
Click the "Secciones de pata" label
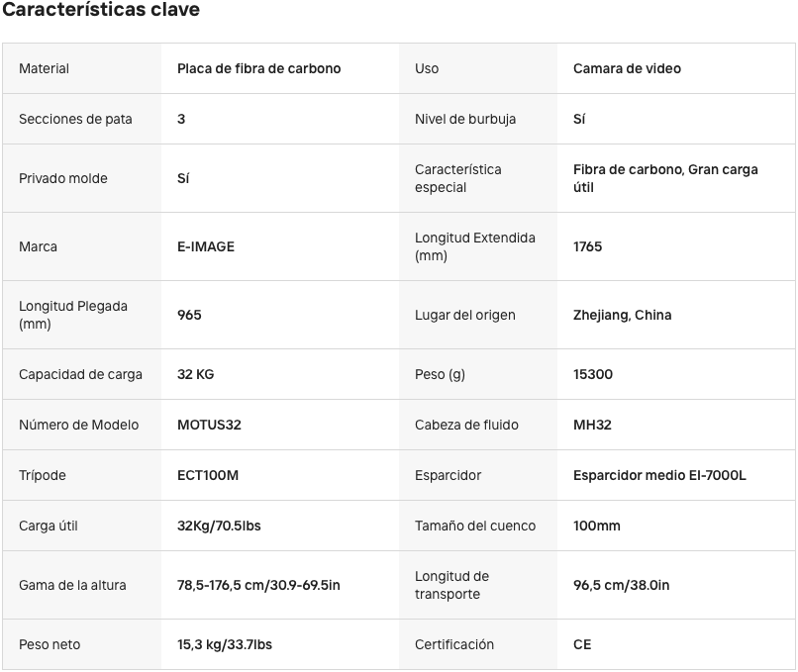pos(75,119)
